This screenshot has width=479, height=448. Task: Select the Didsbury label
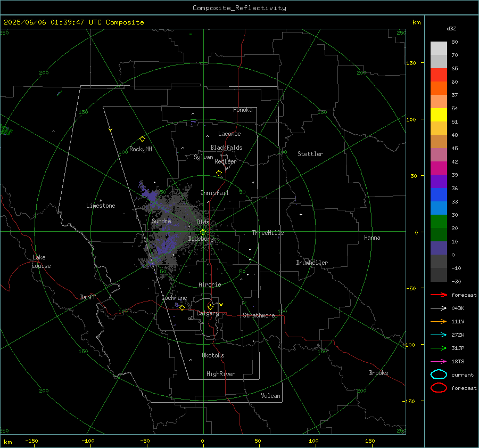pos(201,239)
